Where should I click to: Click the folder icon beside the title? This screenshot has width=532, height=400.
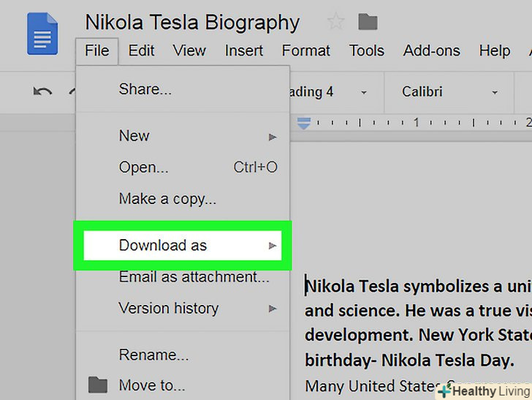click(368, 22)
